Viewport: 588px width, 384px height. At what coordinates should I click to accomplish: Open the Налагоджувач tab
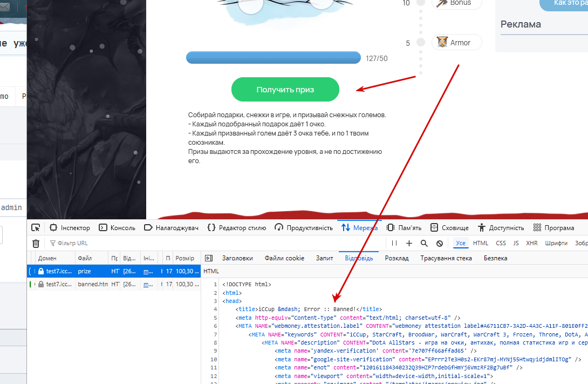(x=171, y=228)
